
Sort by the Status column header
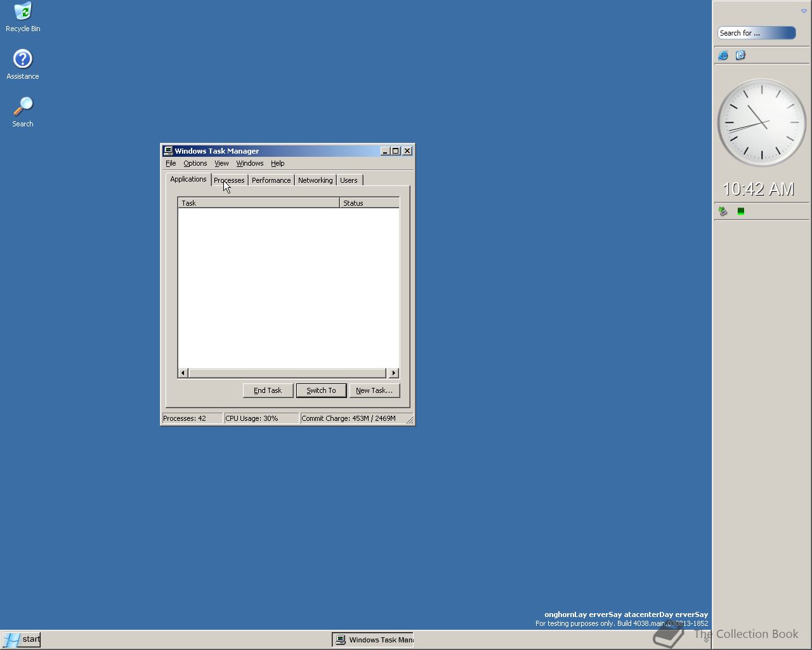[x=369, y=203]
